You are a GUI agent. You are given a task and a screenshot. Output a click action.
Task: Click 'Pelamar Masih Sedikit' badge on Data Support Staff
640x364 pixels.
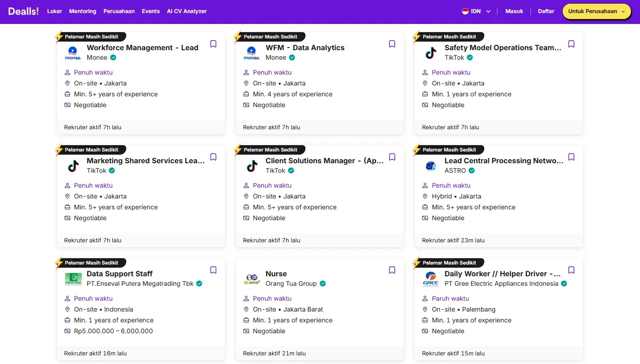91,263
